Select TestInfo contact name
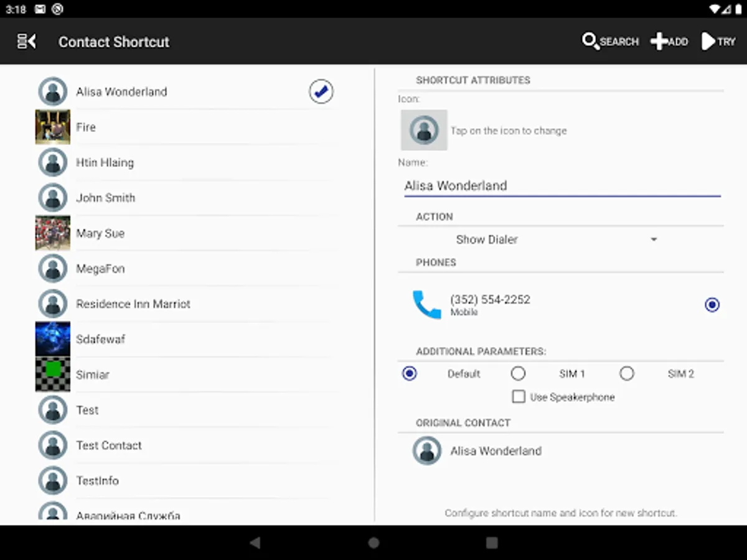The height and width of the screenshot is (560, 747). 97,480
